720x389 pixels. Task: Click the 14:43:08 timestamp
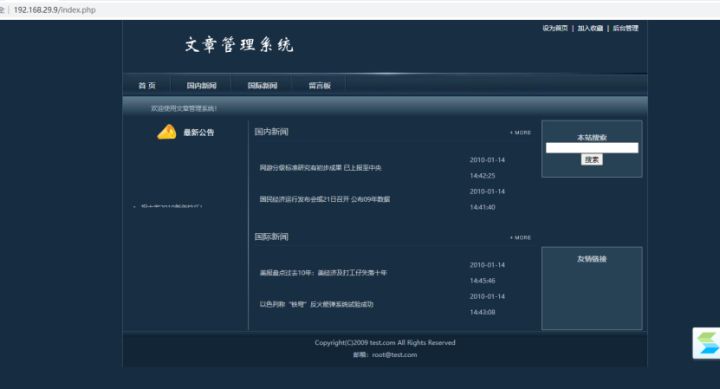pos(482,312)
